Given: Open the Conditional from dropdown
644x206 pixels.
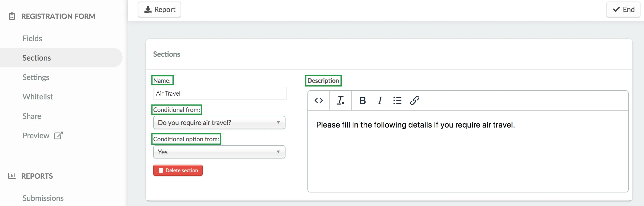Looking at the screenshot, I should [x=219, y=123].
